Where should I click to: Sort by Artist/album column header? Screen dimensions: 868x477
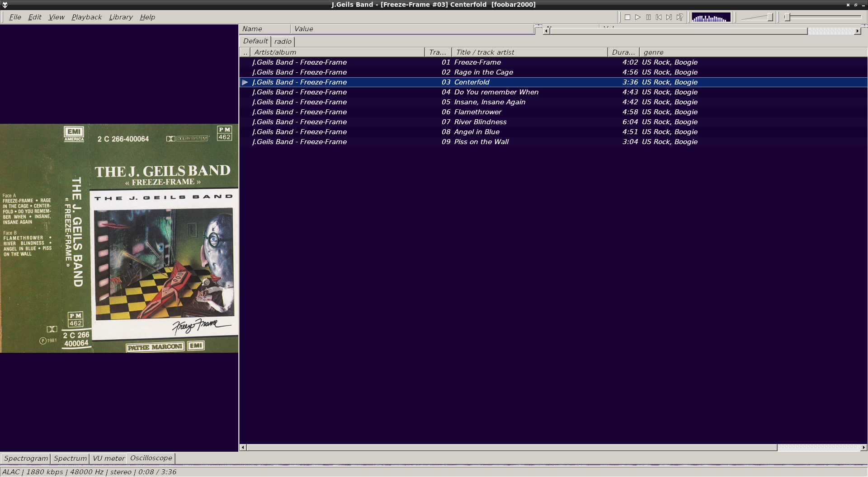coord(337,52)
